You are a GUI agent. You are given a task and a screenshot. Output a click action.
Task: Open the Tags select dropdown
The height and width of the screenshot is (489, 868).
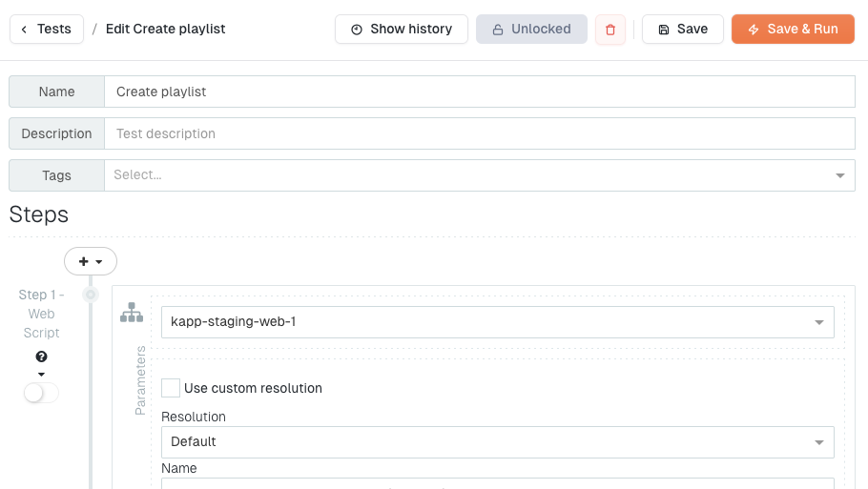point(479,175)
